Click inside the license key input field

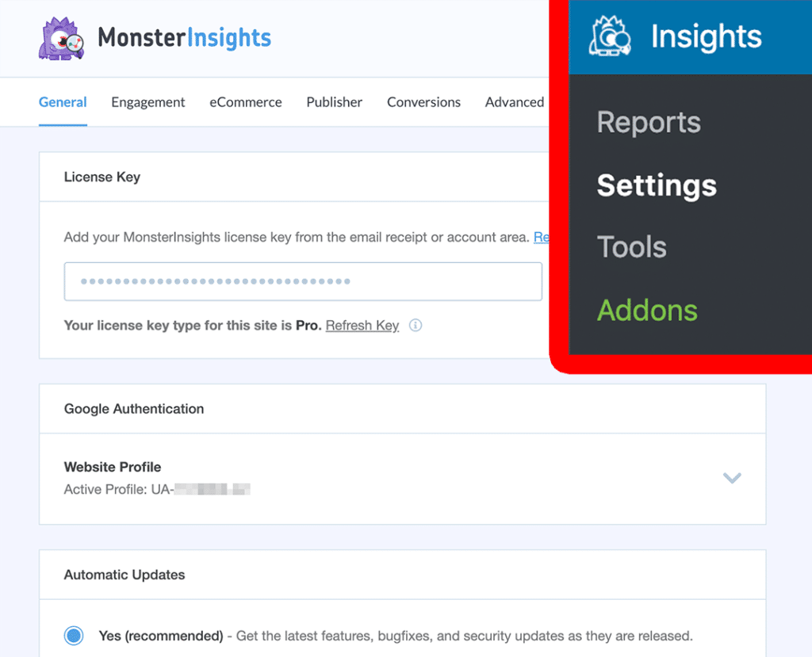pyautogui.click(x=303, y=281)
